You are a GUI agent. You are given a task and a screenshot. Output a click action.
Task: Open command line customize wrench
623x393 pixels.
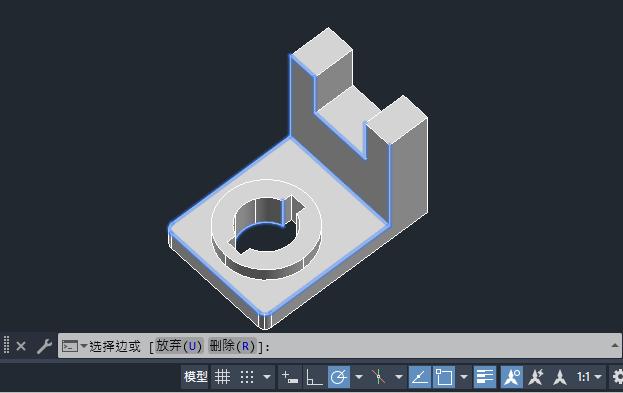pos(44,346)
